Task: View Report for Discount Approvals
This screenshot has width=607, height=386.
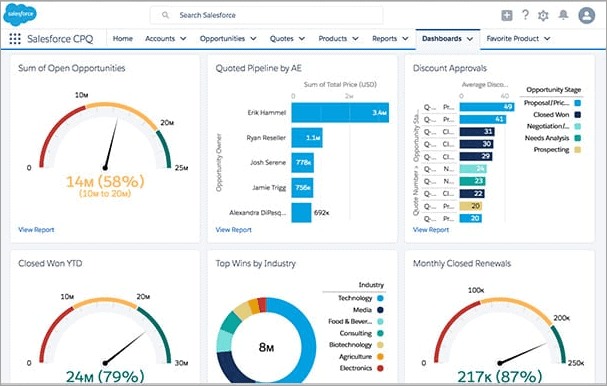Action: [x=431, y=230]
